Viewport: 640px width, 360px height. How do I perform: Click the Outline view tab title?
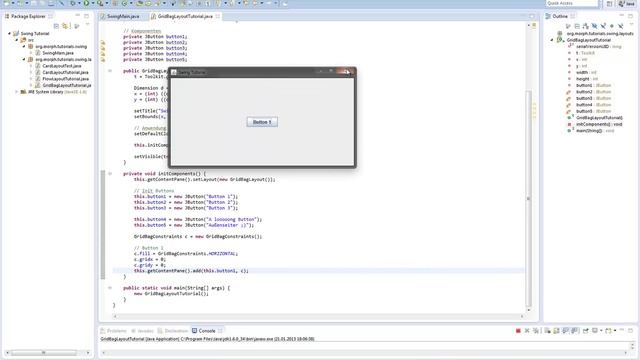click(x=560, y=16)
